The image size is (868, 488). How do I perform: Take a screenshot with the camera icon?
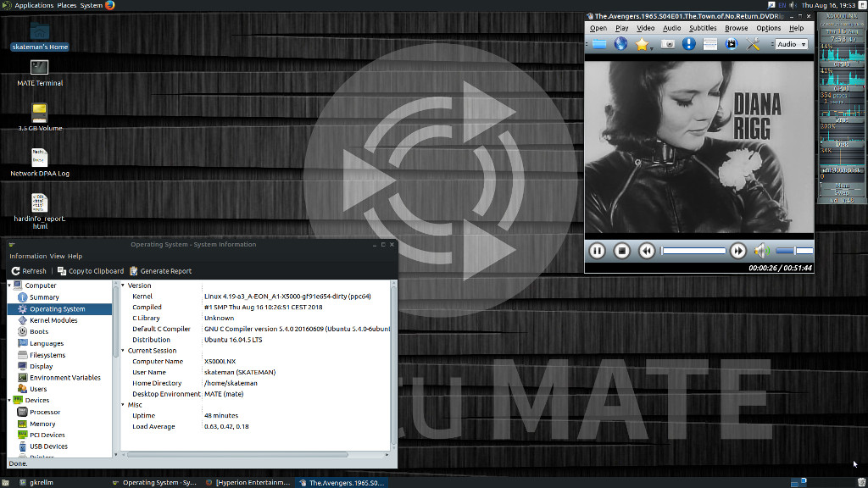(x=668, y=44)
